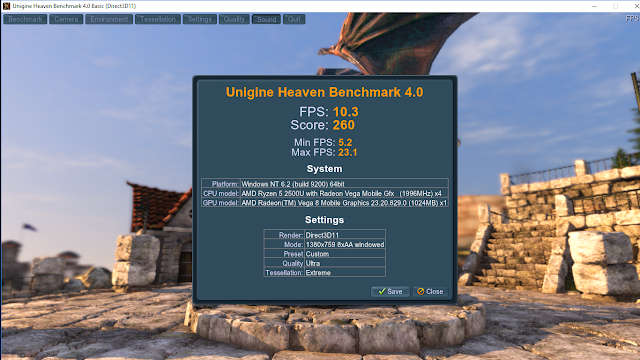Screen dimensions: 640x360
Task: Click the Max FPS value 23.1
Action: 348,152
